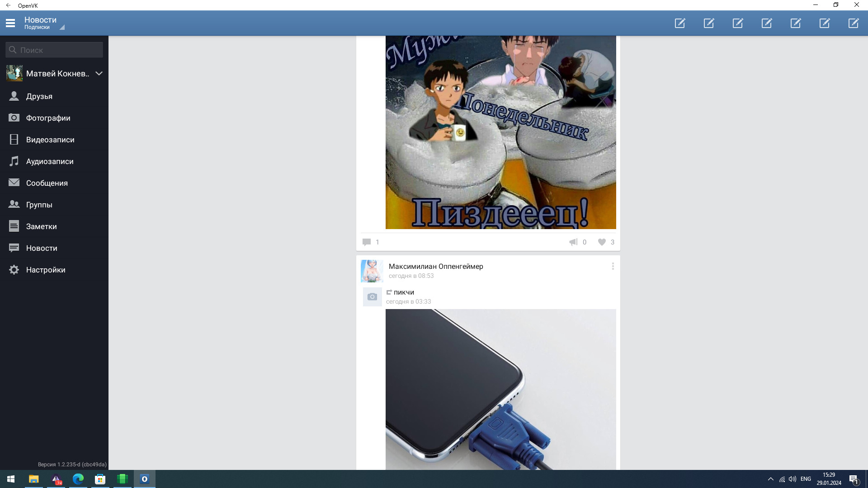Open Максимилиан Оппенгеймер profile link
Screen dimensions: 868x488
point(436,267)
